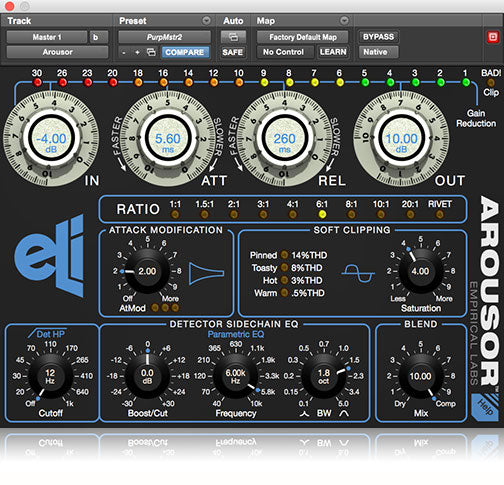Image resolution: width=504 pixels, height=485 pixels.
Task: Click the 1 dB gain reduction LED
Action: pos(466,82)
